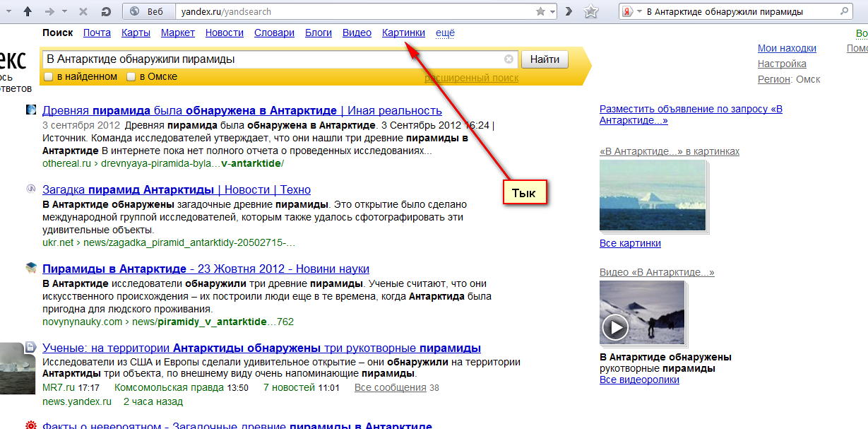Image resolution: width=868 pixels, height=429 pixels.
Task: Click favicon beside Загадка пирамид Антарктиды result
Action: [x=31, y=189]
